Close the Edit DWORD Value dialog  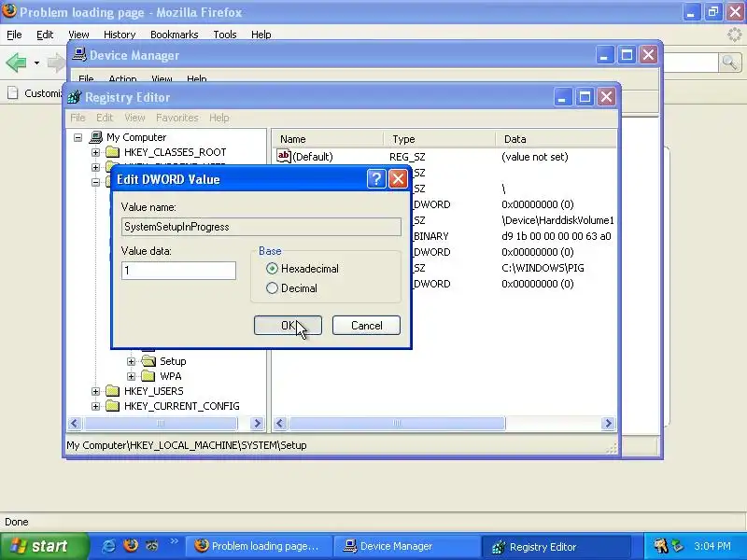(398, 179)
